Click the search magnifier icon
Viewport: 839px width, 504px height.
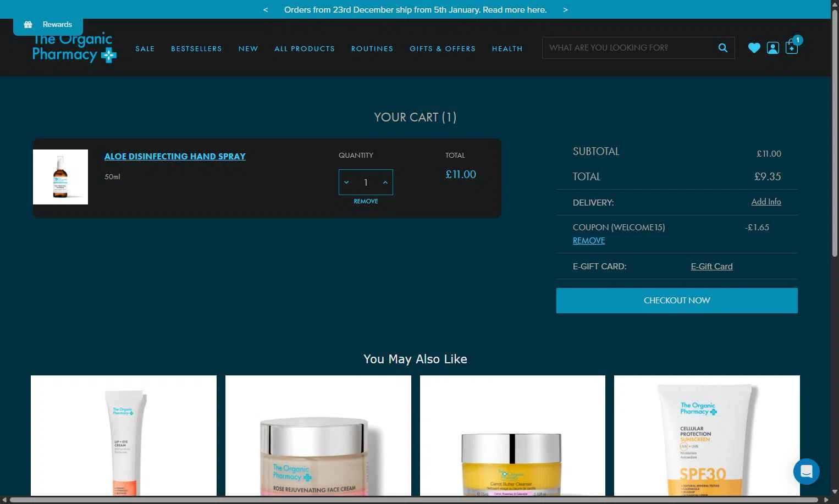point(723,48)
